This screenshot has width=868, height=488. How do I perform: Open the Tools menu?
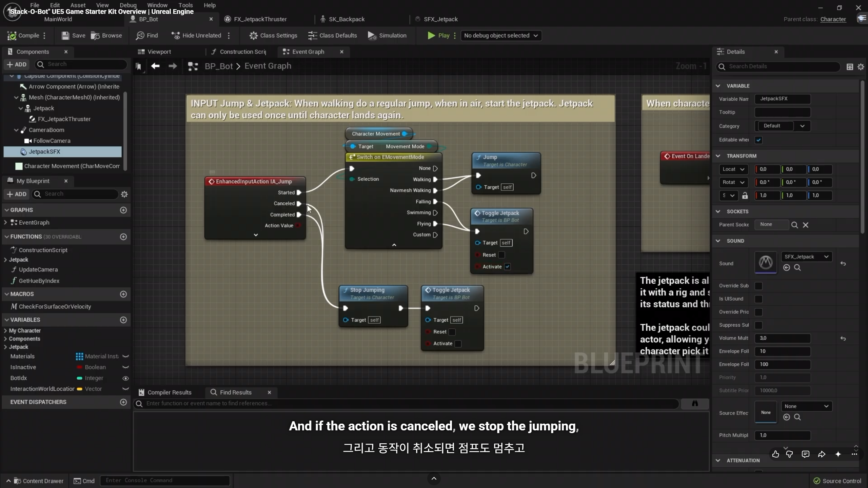tap(185, 5)
